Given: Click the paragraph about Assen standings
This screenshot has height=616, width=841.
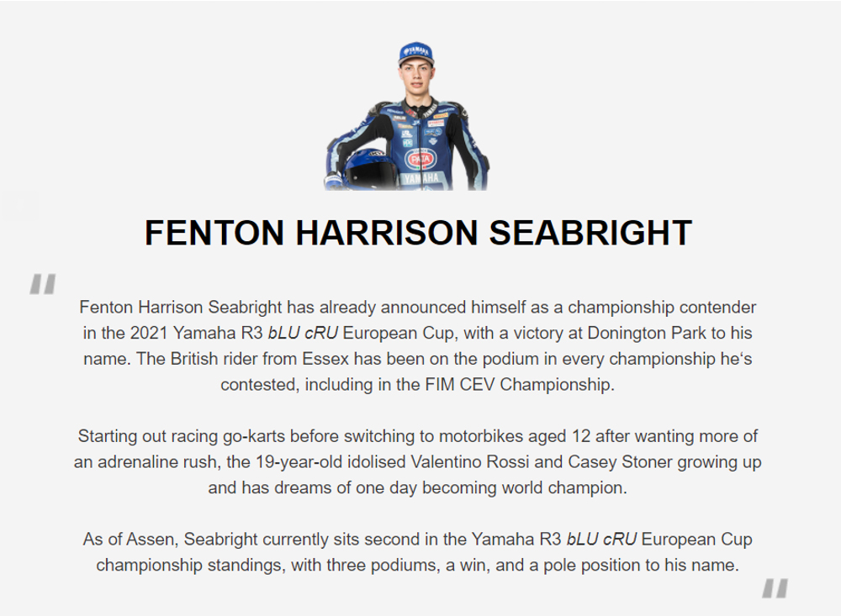Looking at the screenshot, I should click(x=418, y=552).
